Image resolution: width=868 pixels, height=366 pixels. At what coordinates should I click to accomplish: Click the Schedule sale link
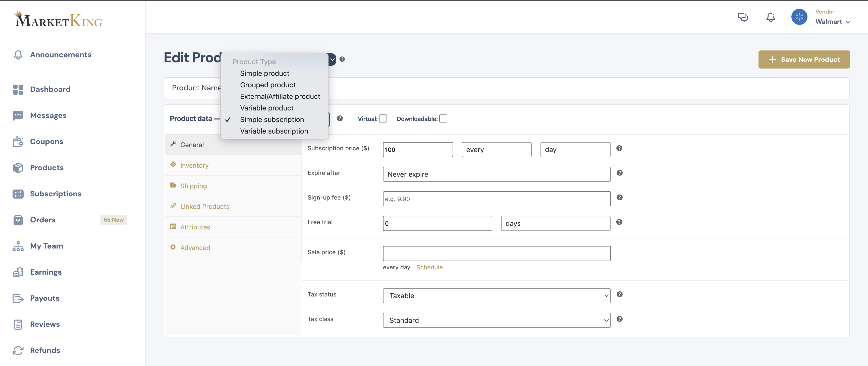(x=429, y=267)
